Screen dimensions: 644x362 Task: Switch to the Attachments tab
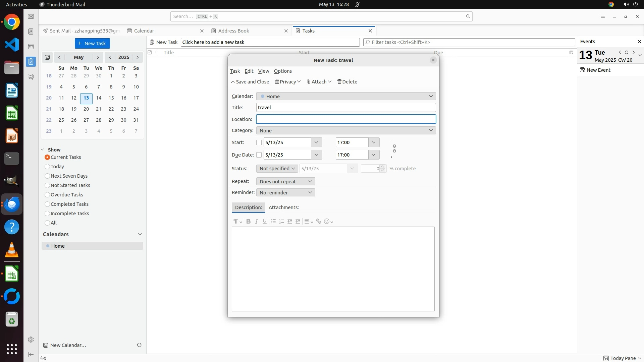click(283, 207)
